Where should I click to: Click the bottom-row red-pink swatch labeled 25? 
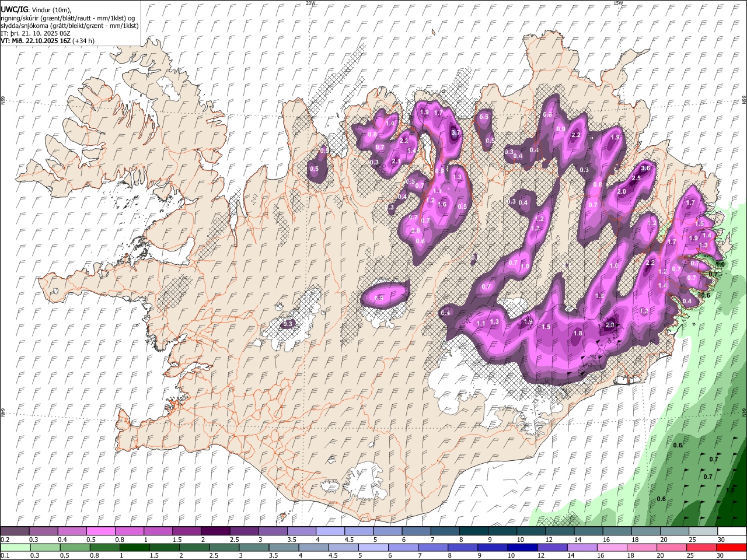[701, 547]
